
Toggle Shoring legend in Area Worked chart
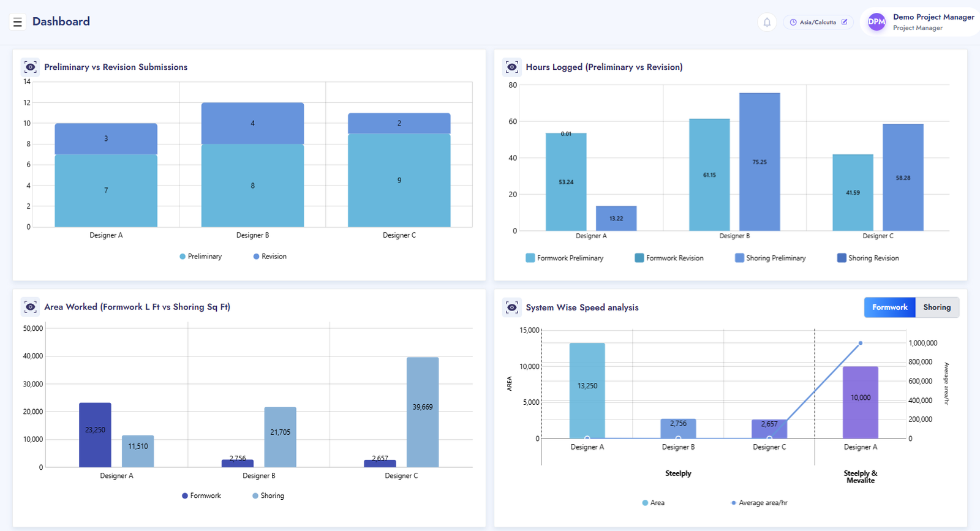tap(268, 496)
